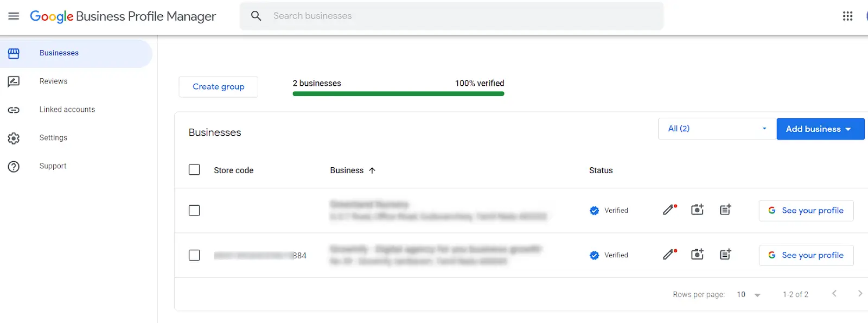The height and width of the screenshot is (323, 868).
Task: Open the All (2) filter dropdown
Action: (x=716, y=129)
